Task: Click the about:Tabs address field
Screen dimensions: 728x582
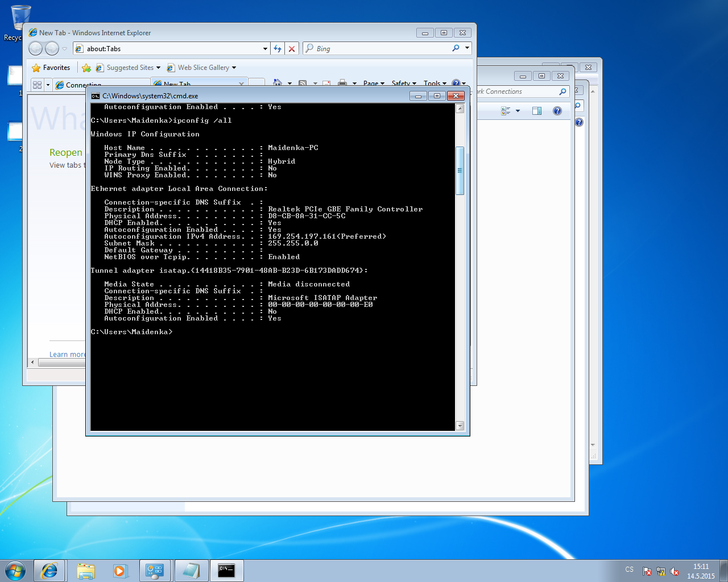Action: tap(171, 49)
